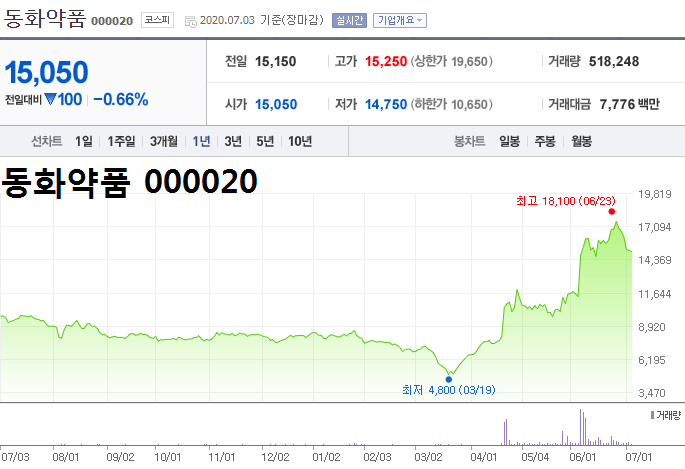The width and height of the screenshot is (685, 469).
Task: Click the calendar clock icon beside 2020.07.03
Action: point(191,21)
